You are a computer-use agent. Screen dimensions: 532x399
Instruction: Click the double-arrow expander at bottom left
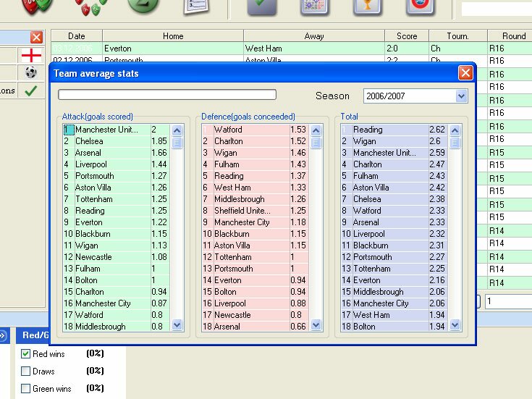(3, 336)
